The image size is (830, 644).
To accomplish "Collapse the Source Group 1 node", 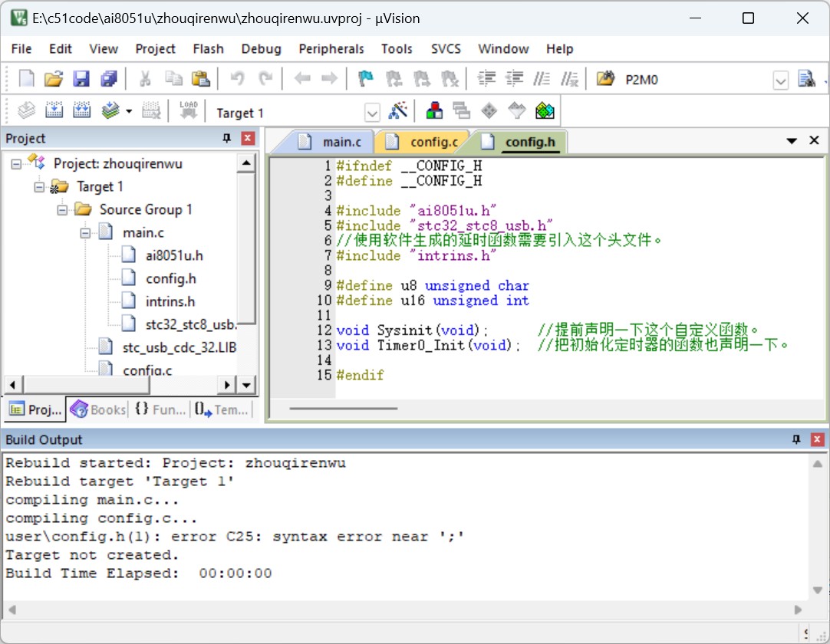I will [62, 210].
